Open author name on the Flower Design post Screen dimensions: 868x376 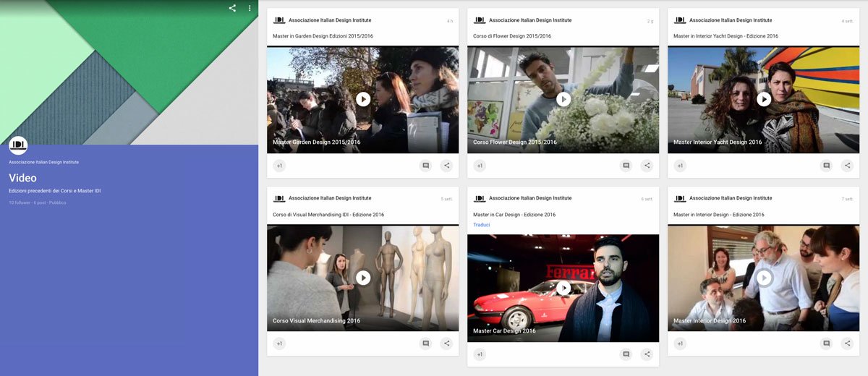530,20
